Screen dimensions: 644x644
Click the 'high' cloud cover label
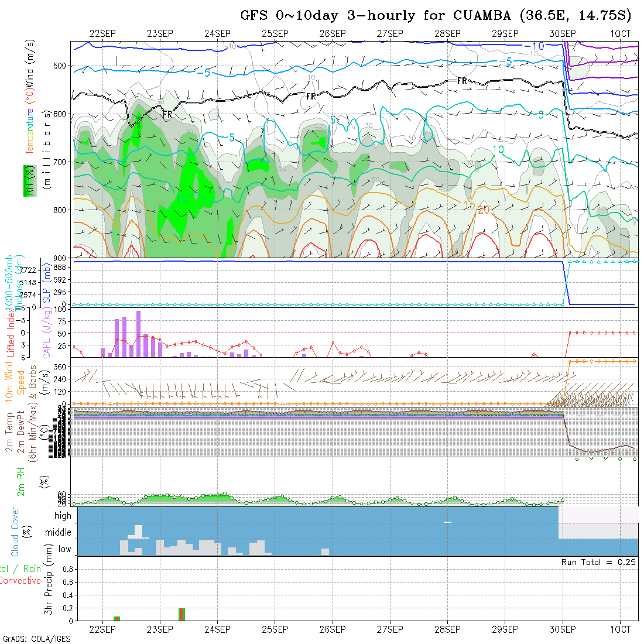coord(63,516)
